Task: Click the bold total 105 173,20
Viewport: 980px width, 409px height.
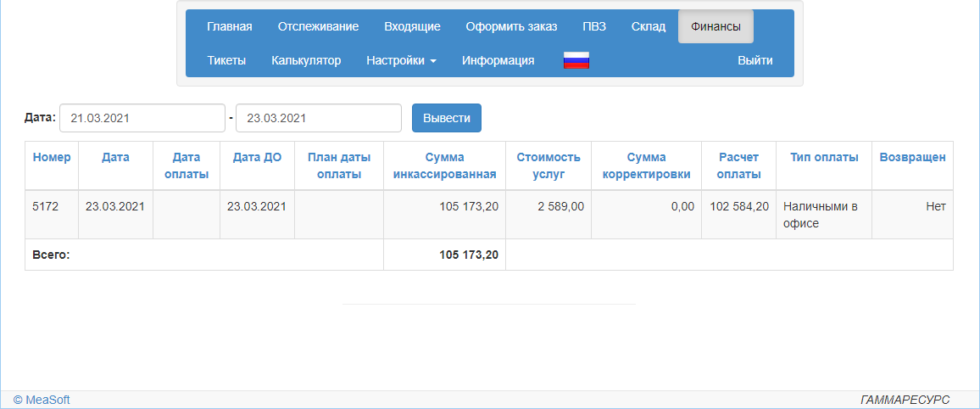Action: 469,255
